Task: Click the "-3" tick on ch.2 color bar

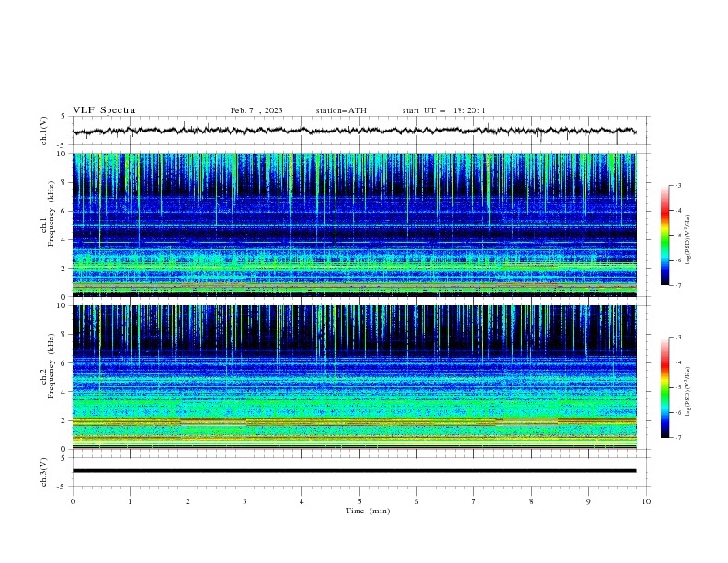Action: pyautogui.click(x=678, y=338)
